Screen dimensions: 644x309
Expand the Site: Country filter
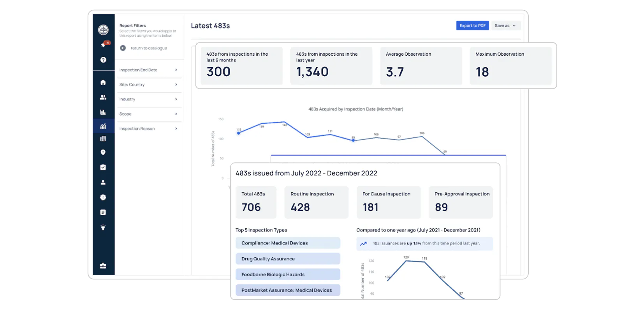[148, 84]
